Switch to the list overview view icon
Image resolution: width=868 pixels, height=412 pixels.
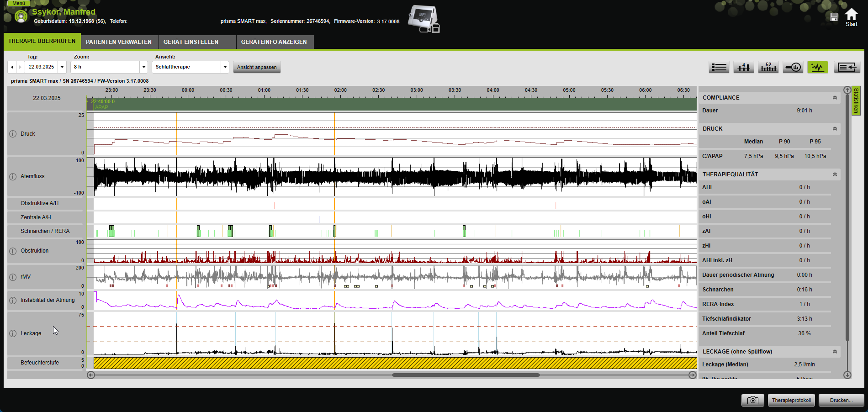pyautogui.click(x=719, y=68)
